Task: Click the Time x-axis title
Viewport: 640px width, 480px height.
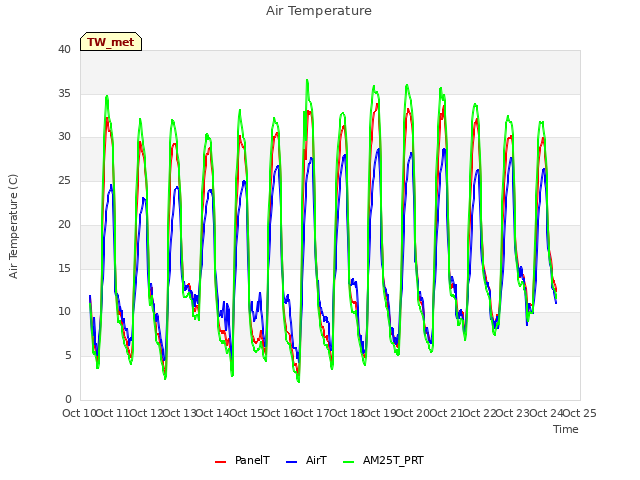Action: click(x=566, y=429)
